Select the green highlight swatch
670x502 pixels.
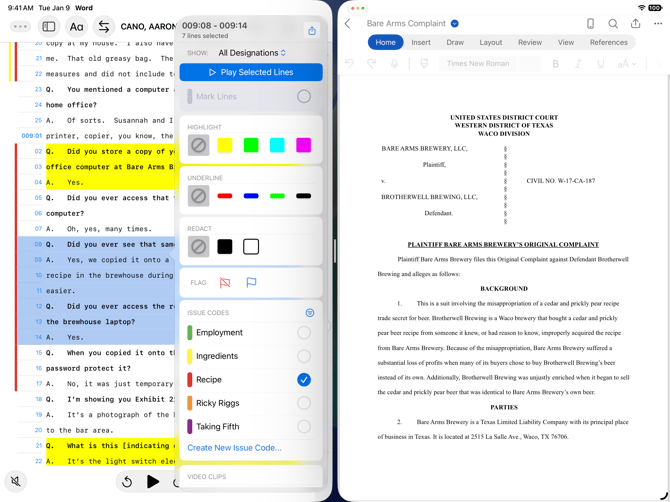251,145
